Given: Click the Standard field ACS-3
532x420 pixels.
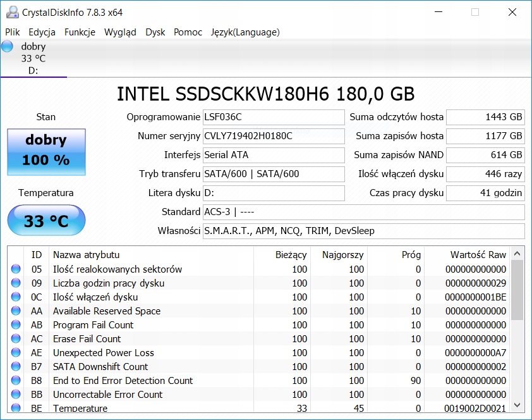Looking at the screenshot, I should click(x=364, y=212).
